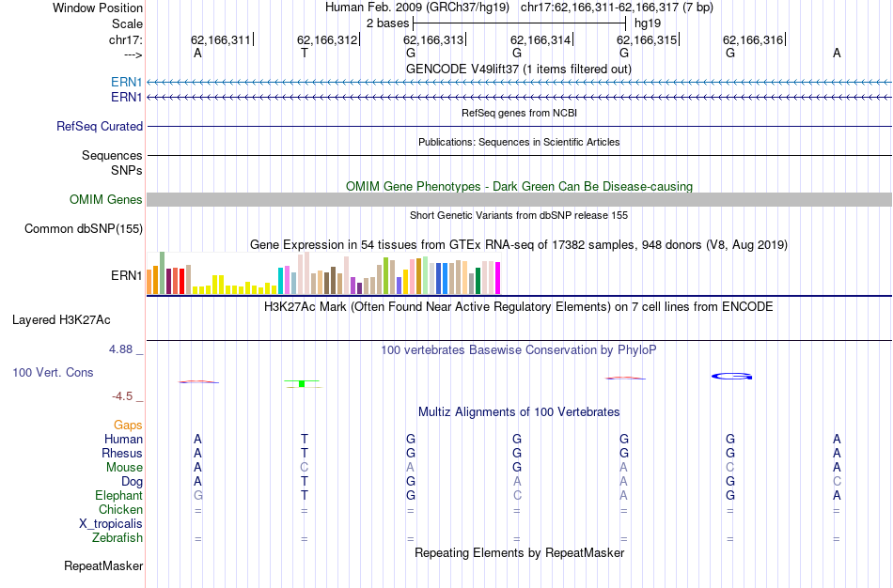Image resolution: width=893 pixels, height=588 pixels.
Task: Select the Mouse alignment row label
Action: [124, 468]
